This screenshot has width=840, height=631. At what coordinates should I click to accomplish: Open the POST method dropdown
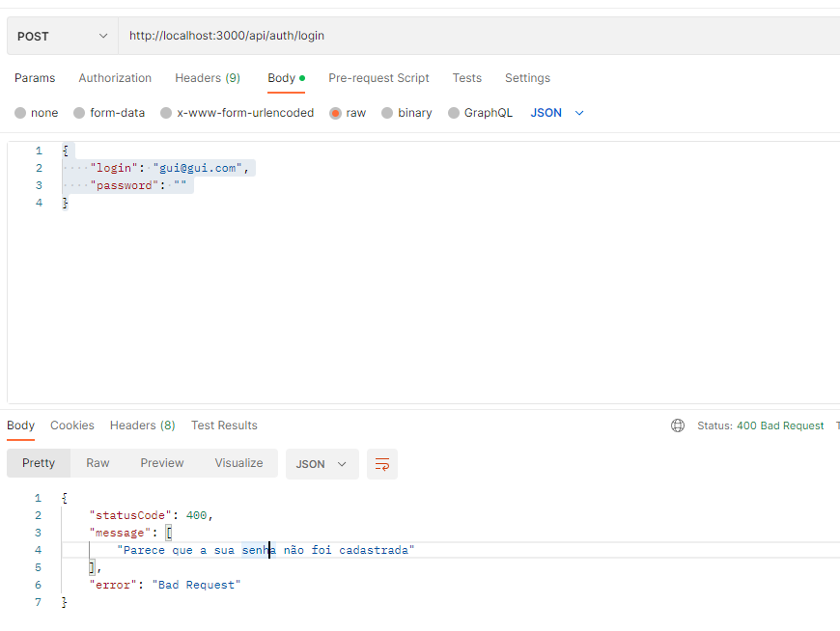61,35
